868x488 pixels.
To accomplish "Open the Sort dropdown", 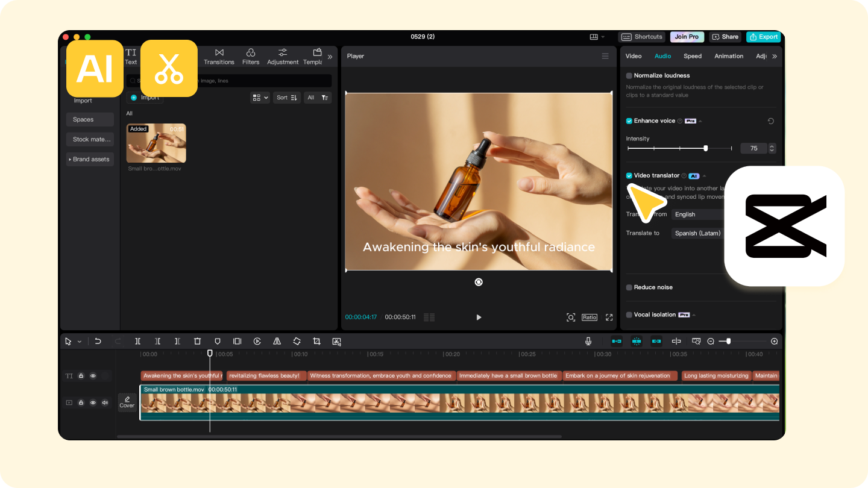I will [287, 98].
